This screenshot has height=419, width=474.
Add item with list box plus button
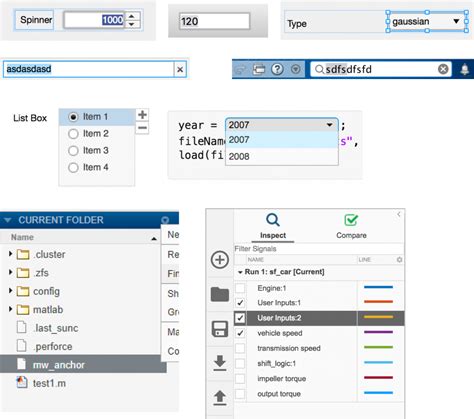pyautogui.click(x=142, y=115)
